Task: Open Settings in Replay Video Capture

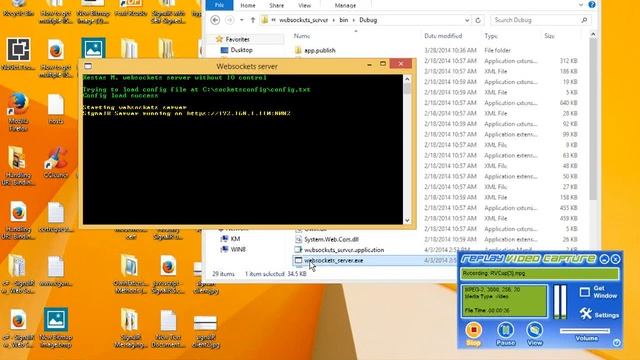Action: click(598, 315)
